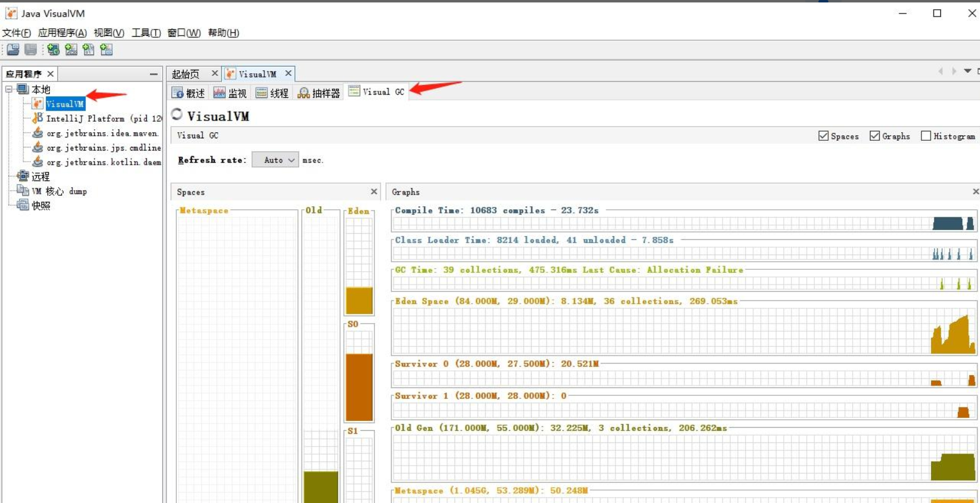Click the Java icon beside org.jetbrains.idea.maven

coord(38,133)
